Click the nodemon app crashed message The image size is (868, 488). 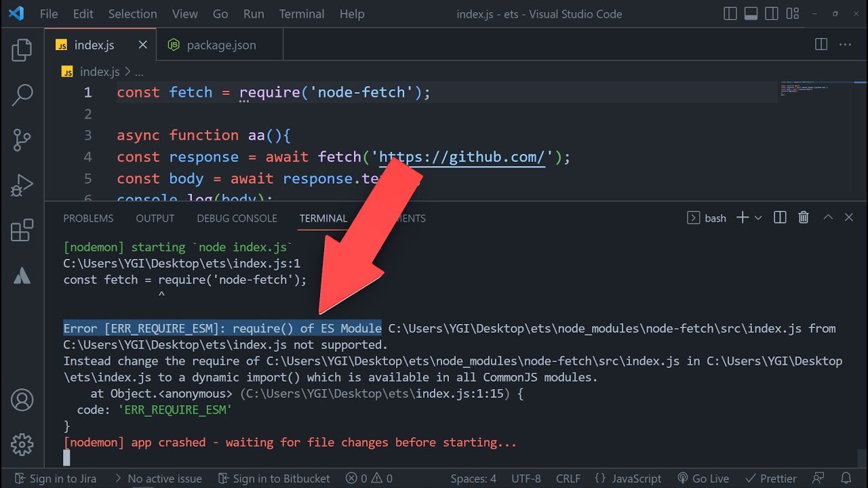290,443
